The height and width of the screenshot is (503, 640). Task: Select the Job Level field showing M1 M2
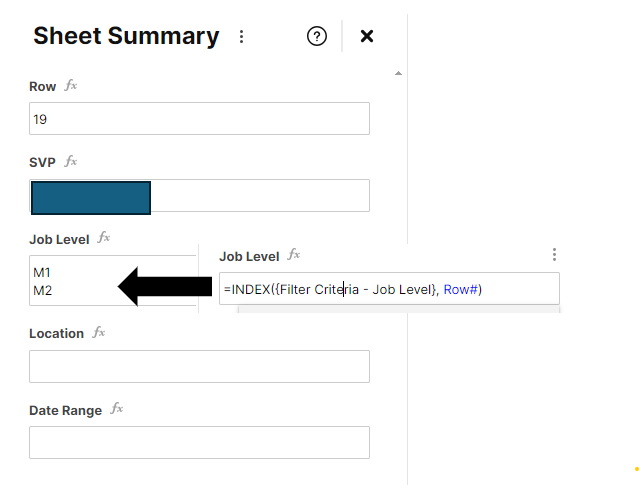point(113,281)
